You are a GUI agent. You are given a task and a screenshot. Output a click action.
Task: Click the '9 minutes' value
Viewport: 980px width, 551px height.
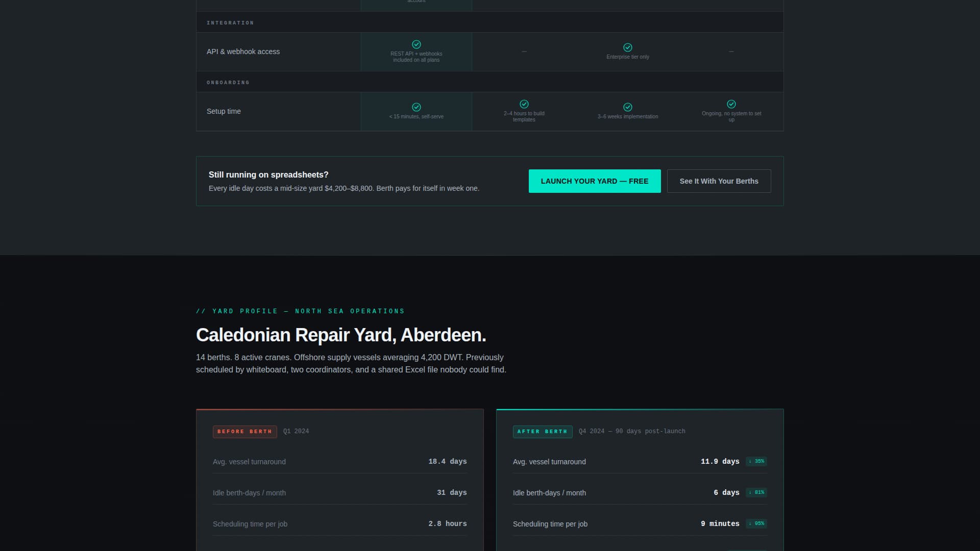coord(720,523)
